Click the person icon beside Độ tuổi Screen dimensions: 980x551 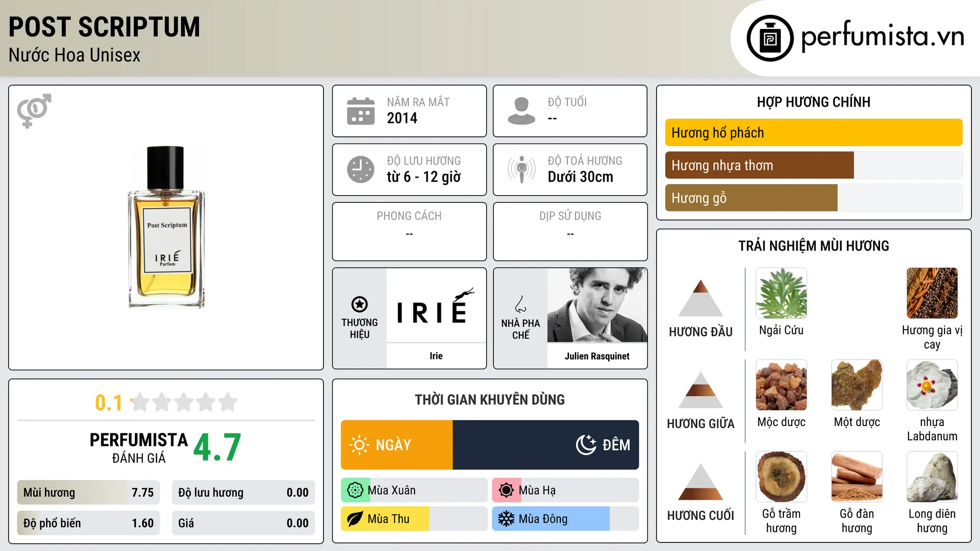[x=522, y=111]
